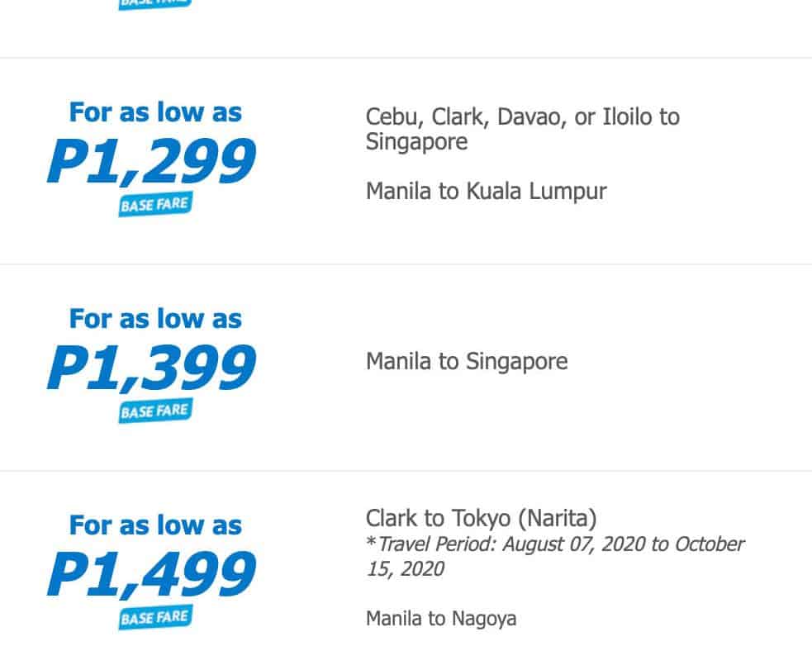Select the P1,399 fare price

click(x=152, y=368)
